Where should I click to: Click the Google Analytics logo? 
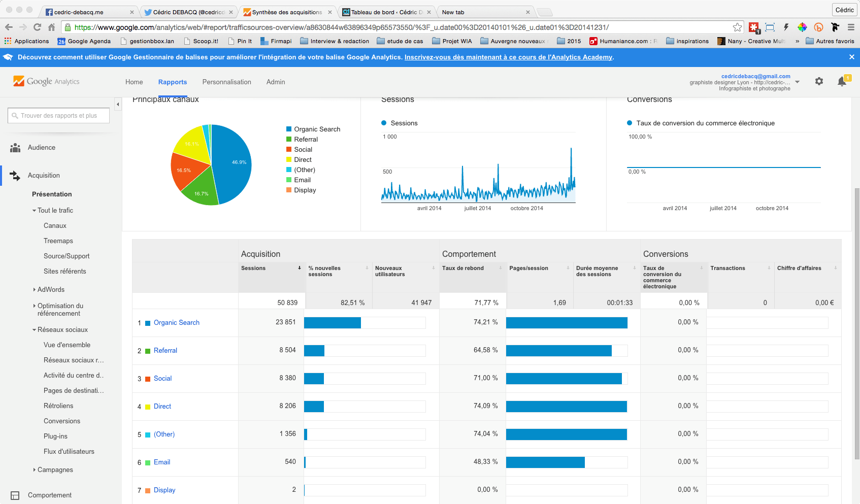(46, 81)
